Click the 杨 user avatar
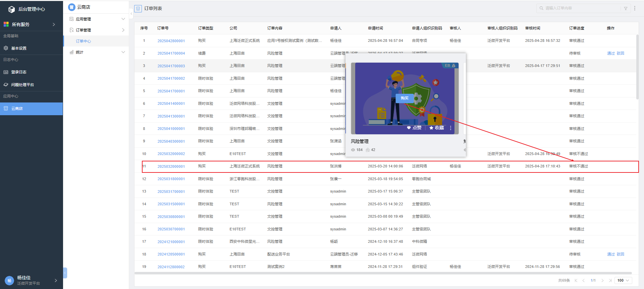 click(x=9, y=281)
